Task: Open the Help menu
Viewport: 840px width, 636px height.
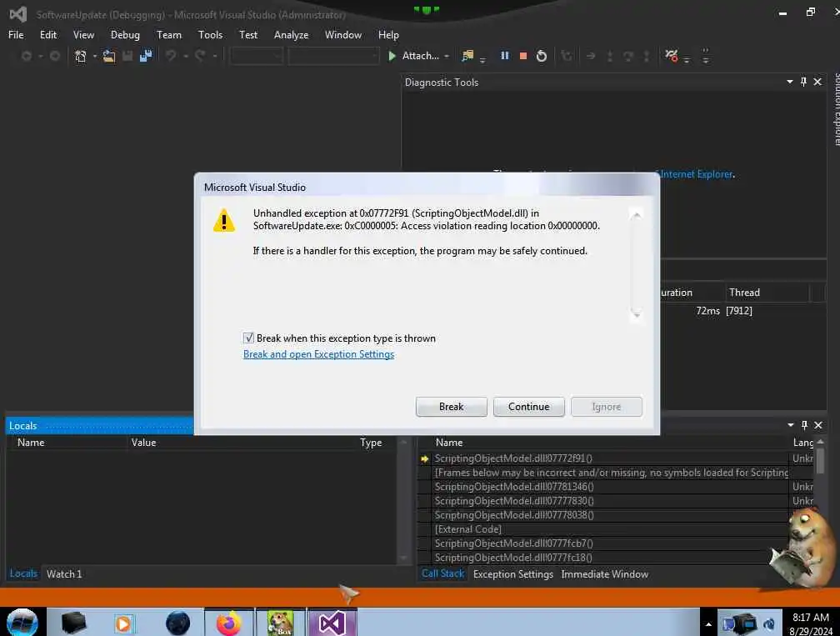Action: tap(389, 35)
